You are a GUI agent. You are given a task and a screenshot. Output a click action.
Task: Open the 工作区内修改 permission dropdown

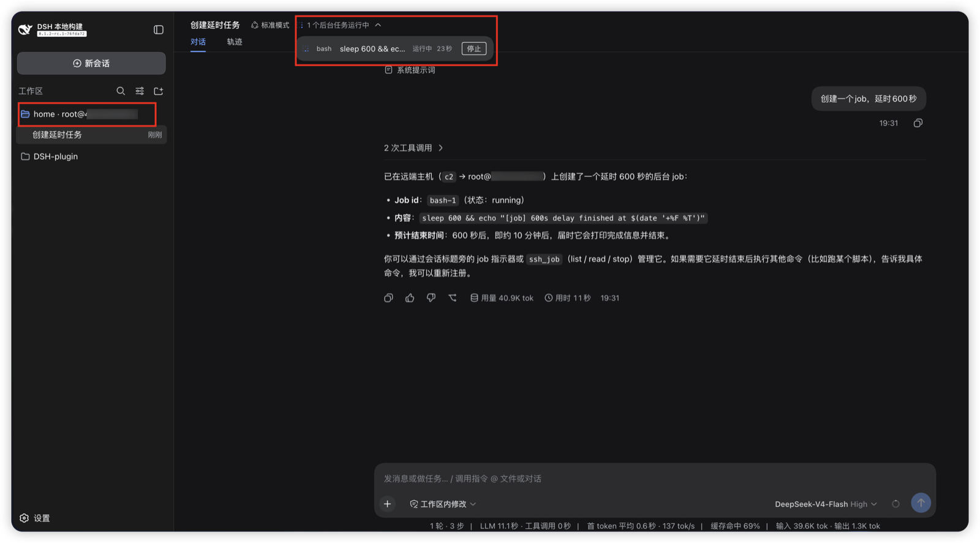point(443,504)
